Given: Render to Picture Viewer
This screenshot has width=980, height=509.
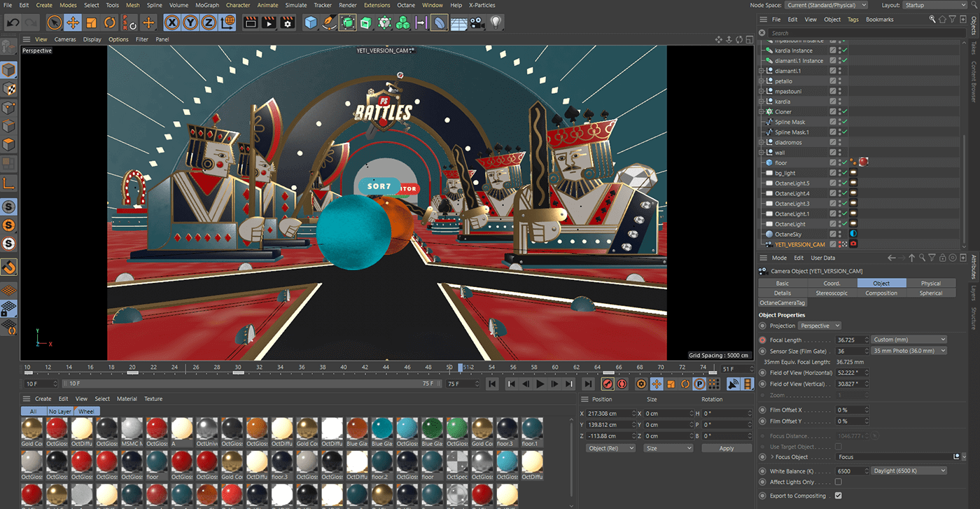Looking at the screenshot, I should click(x=269, y=22).
